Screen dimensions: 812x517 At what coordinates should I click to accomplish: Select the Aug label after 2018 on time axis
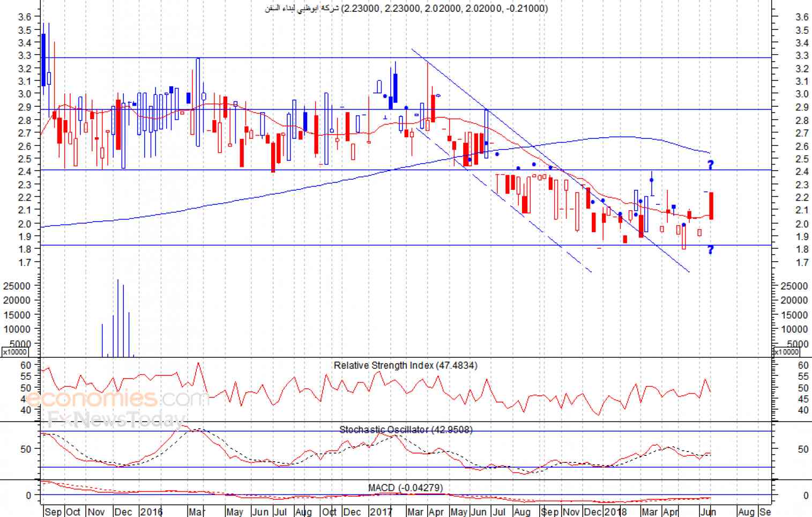coord(746,512)
